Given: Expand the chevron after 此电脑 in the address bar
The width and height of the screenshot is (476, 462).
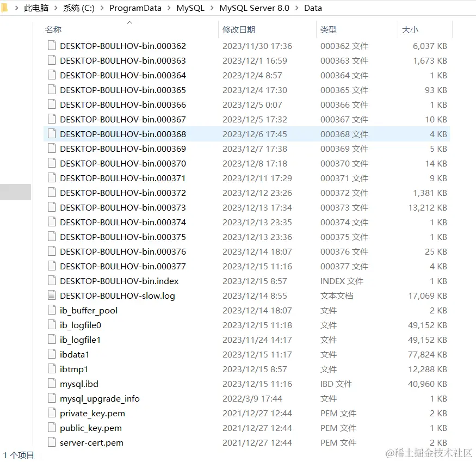Looking at the screenshot, I should point(56,8).
